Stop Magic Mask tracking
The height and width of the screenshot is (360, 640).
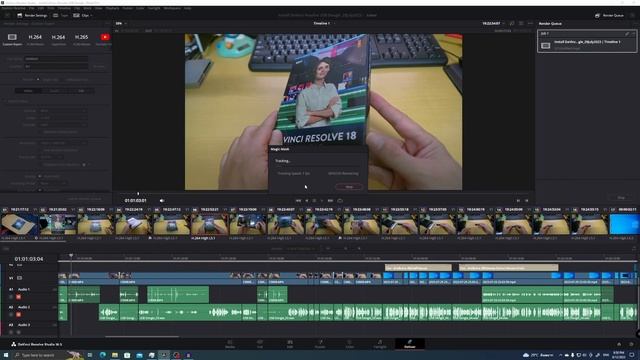[x=349, y=187]
